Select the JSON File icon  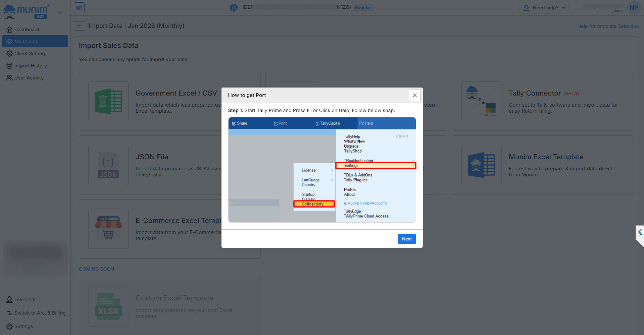pyautogui.click(x=108, y=165)
